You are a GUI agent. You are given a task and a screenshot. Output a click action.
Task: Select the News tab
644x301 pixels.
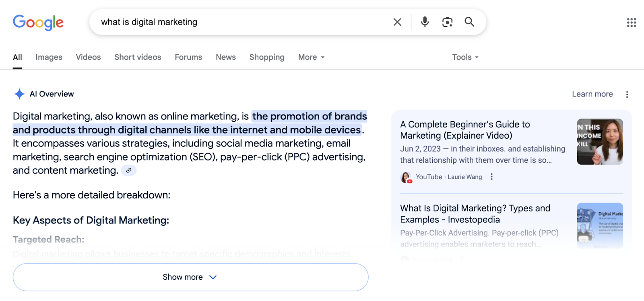point(225,57)
